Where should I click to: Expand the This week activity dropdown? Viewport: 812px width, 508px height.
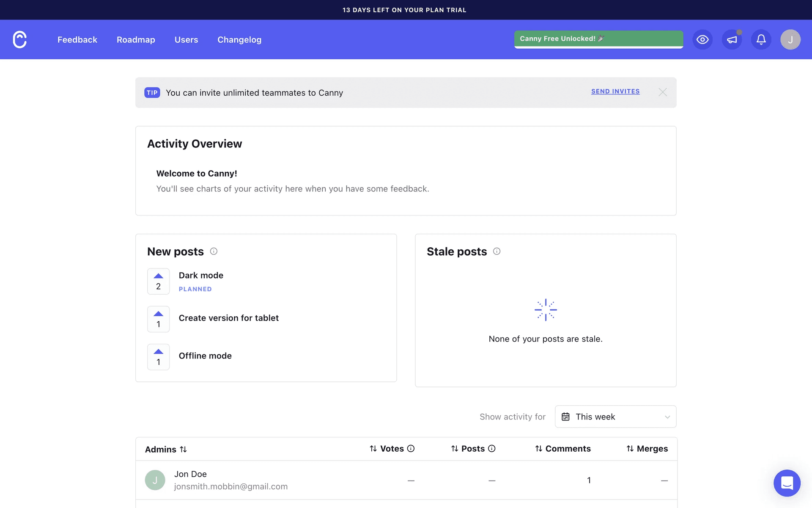click(x=615, y=417)
